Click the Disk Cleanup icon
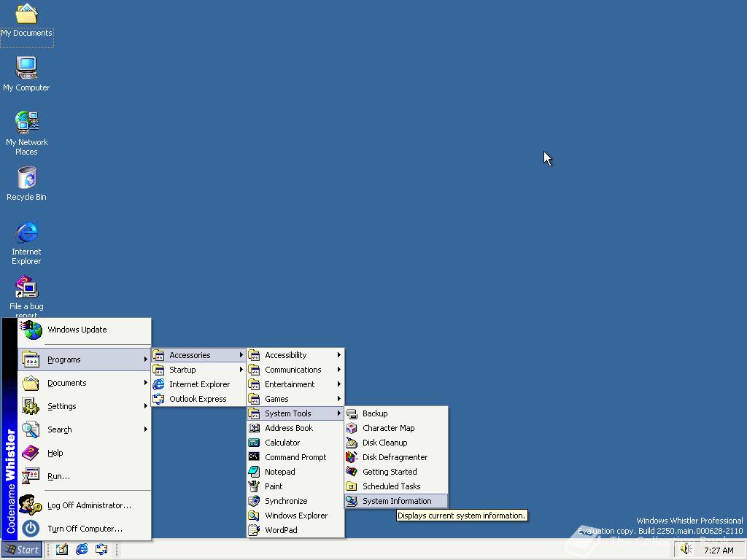The height and width of the screenshot is (560, 747). (352, 443)
